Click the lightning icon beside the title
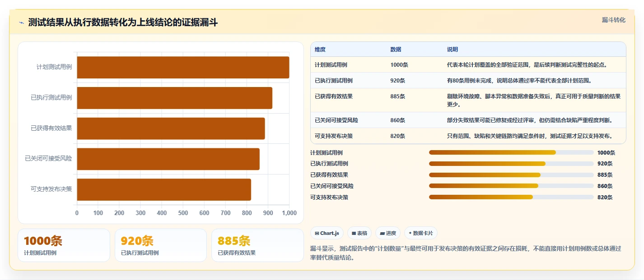This screenshot has height=280, width=644. click(22, 23)
